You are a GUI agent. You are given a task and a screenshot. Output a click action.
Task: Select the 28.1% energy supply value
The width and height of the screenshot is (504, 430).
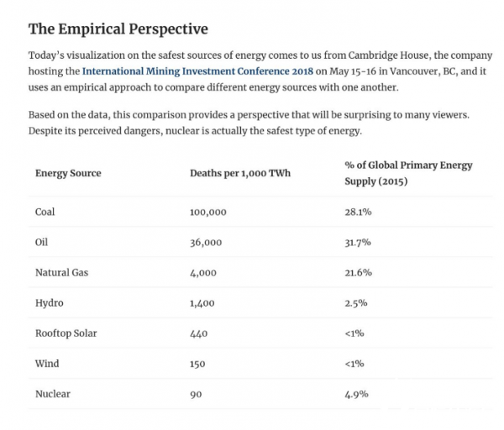(358, 212)
